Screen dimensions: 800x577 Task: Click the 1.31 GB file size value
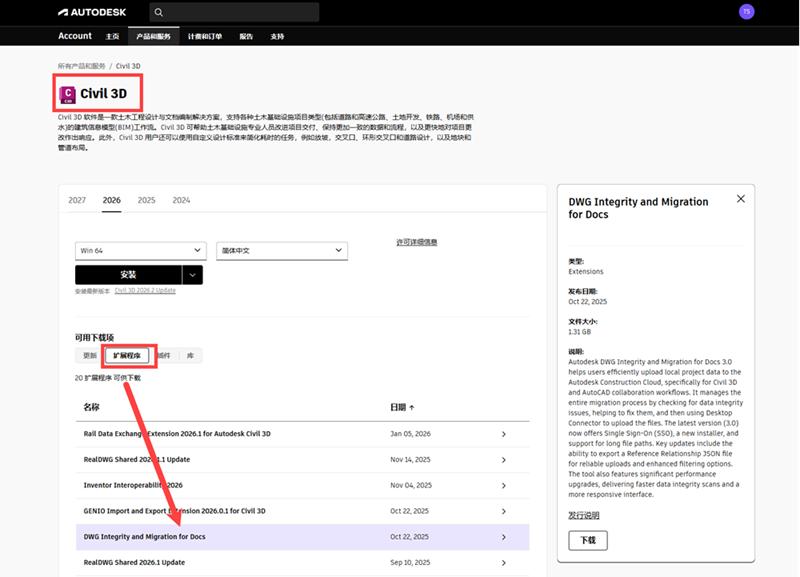579,332
